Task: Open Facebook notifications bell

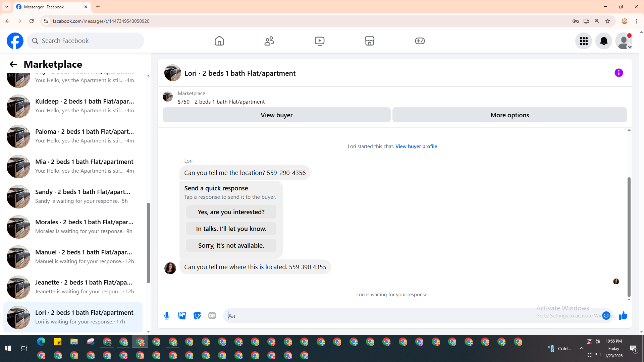Action: pos(603,41)
